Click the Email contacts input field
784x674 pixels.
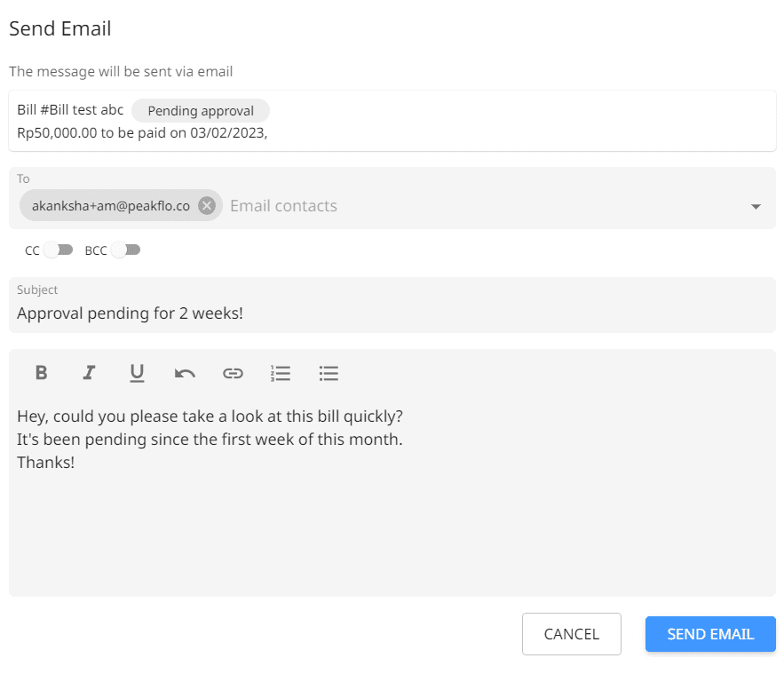(x=485, y=205)
